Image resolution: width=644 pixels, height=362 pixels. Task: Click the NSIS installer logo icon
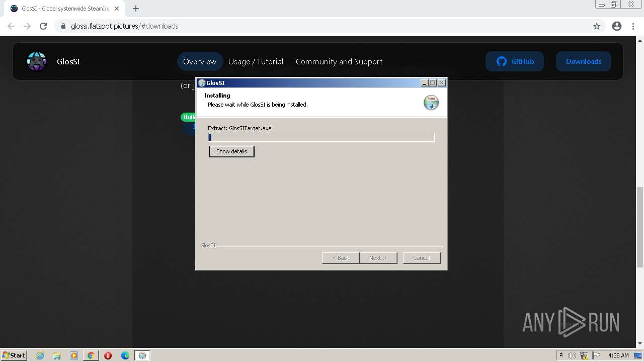tap(431, 102)
